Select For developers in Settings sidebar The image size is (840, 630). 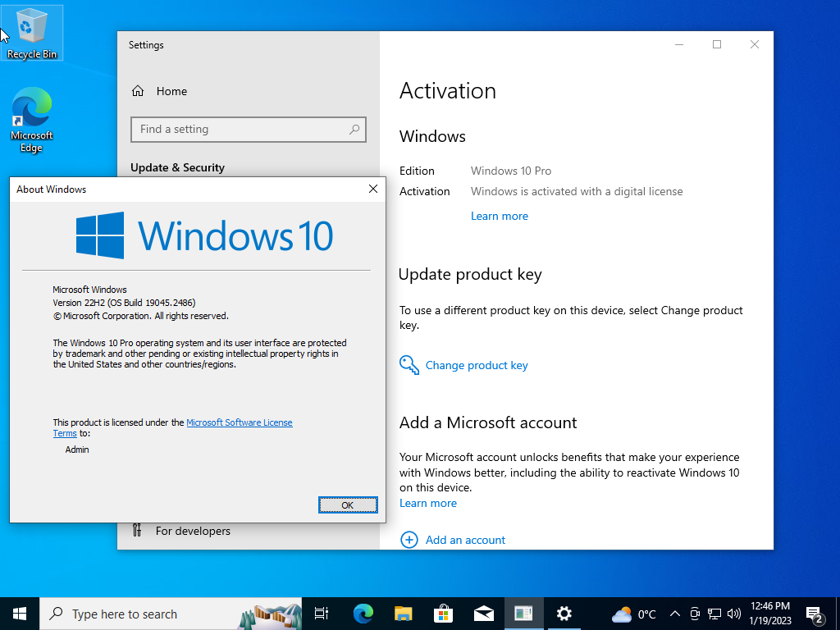click(x=193, y=531)
